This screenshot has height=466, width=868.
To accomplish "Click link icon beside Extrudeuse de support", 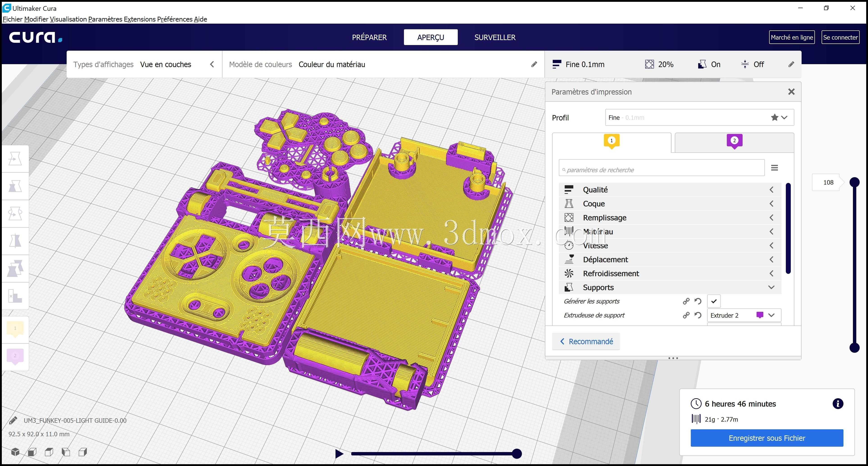I will [x=686, y=315].
